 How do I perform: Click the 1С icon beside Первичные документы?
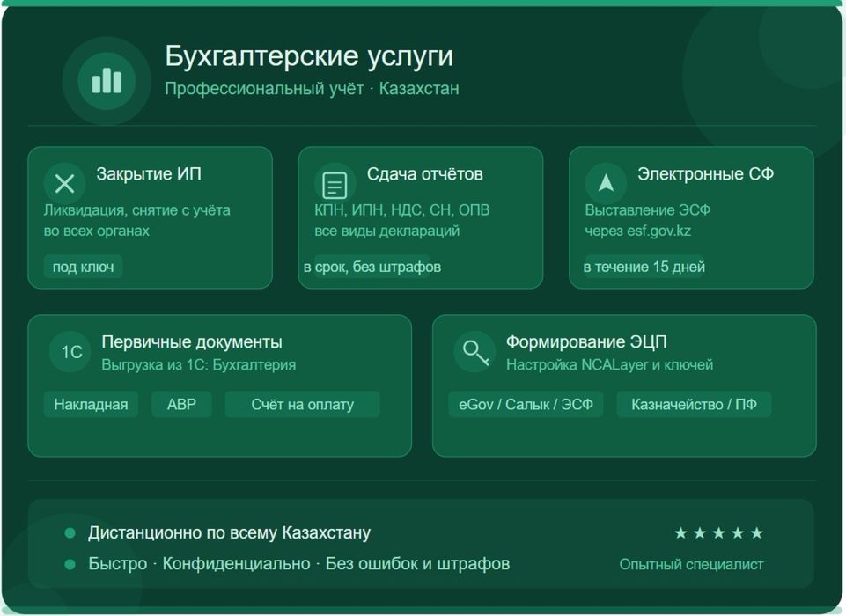click(70, 352)
